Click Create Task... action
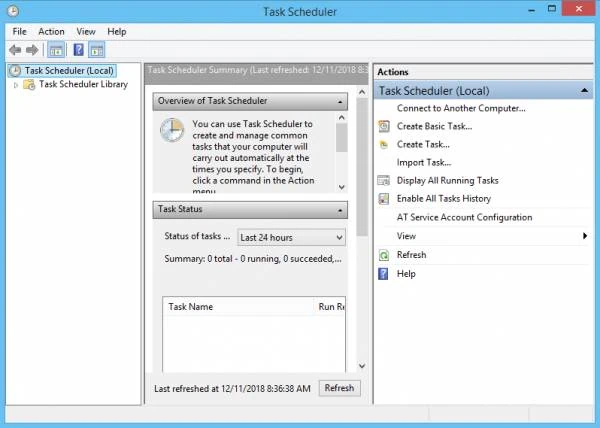Screen dimensions: 600x428 tap(423, 145)
